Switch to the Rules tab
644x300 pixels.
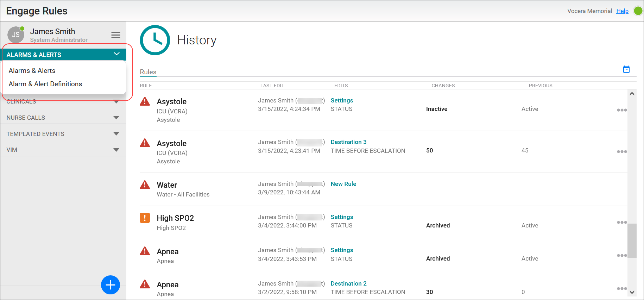point(148,72)
